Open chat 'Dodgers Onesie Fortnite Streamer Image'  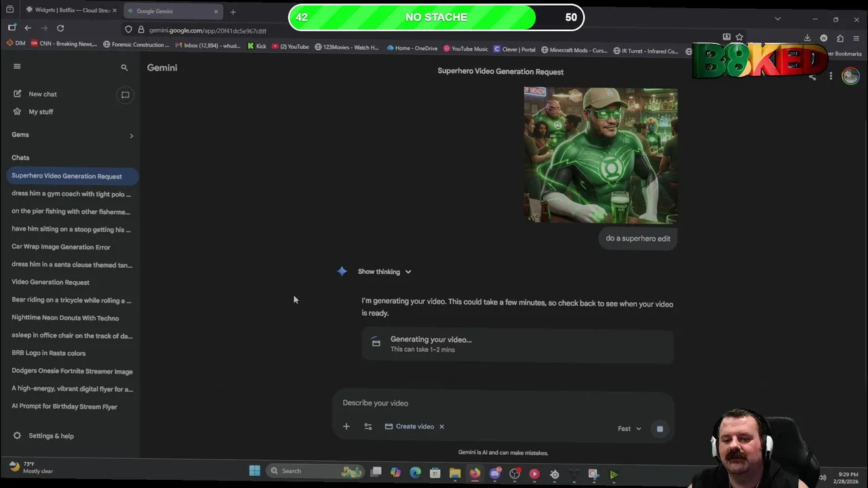click(71, 371)
